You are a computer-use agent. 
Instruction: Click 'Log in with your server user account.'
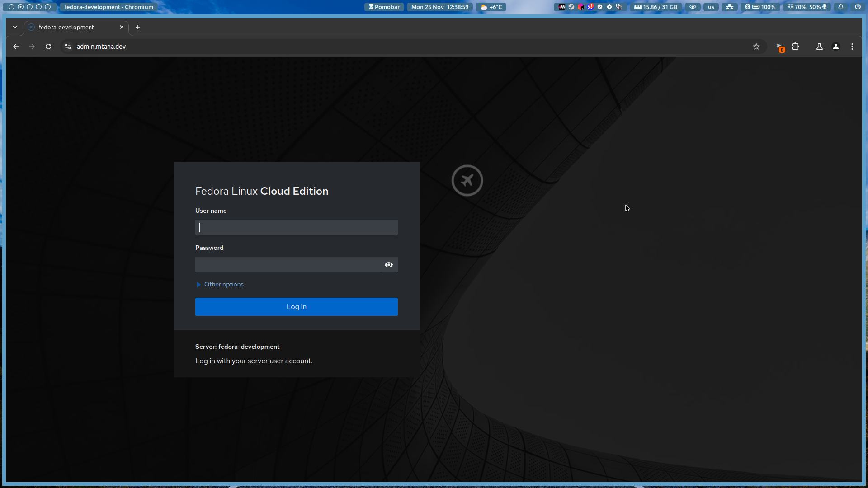[x=254, y=361]
